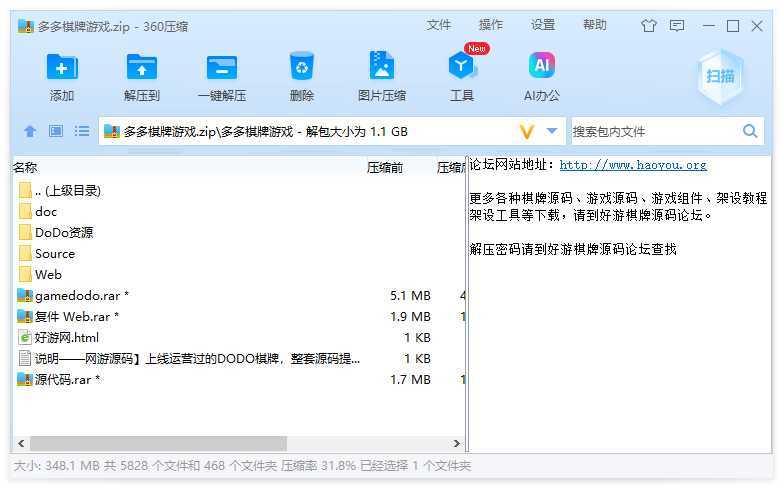Click the Name (名称) column header
Viewport: 783px width, 488px height.
coord(26,168)
